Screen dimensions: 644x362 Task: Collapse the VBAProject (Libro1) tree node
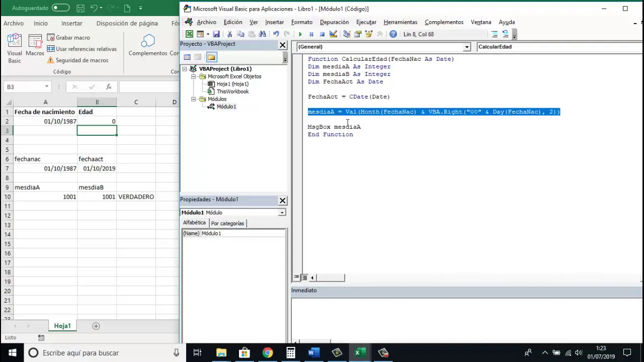185,69
